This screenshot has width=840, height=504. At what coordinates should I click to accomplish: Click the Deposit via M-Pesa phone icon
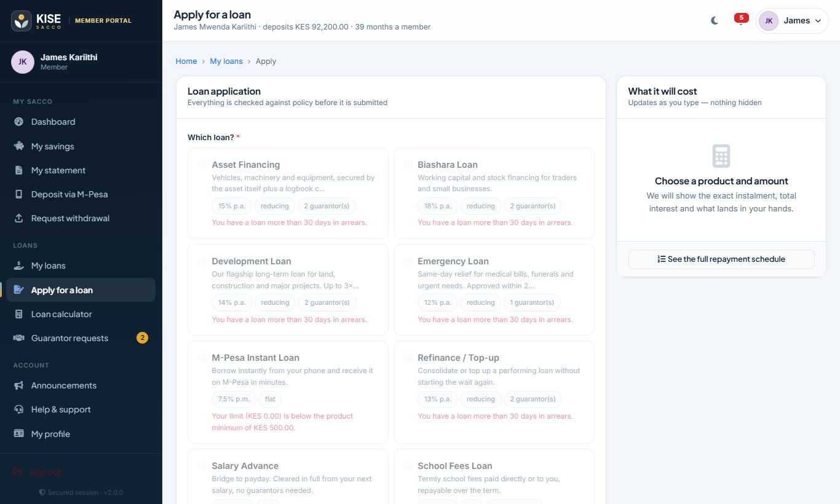[19, 194]
